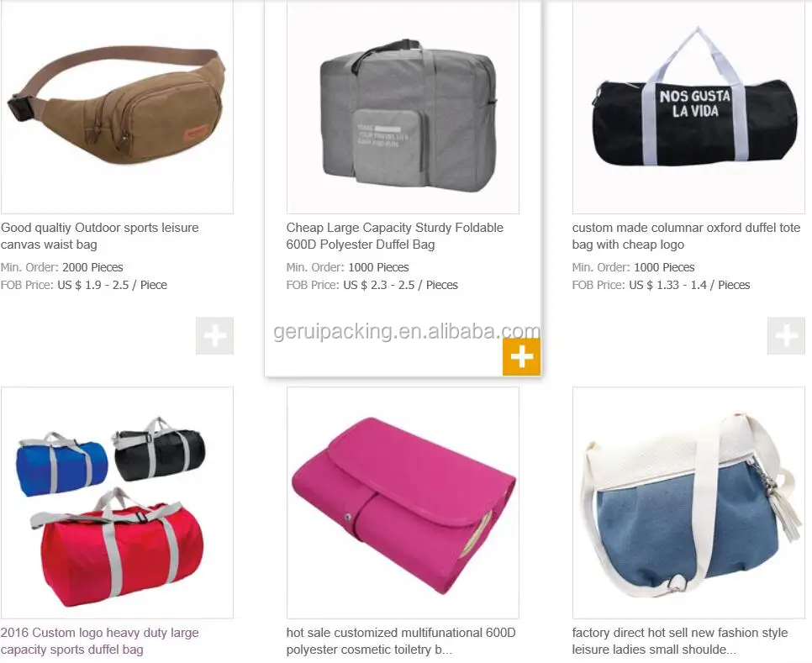Open the brown canvas waist bag image
812x663 pixels.
click(x=117, y=106)
